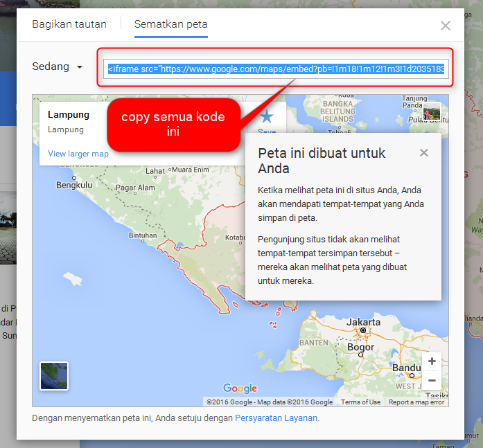Click the Report a map error link

click(x=416, y=402)
